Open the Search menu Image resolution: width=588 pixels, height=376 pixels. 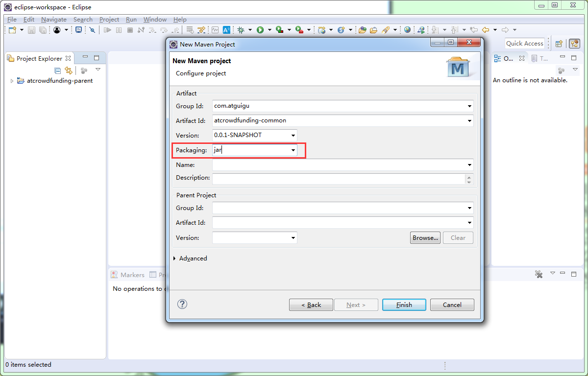(83, 20)
